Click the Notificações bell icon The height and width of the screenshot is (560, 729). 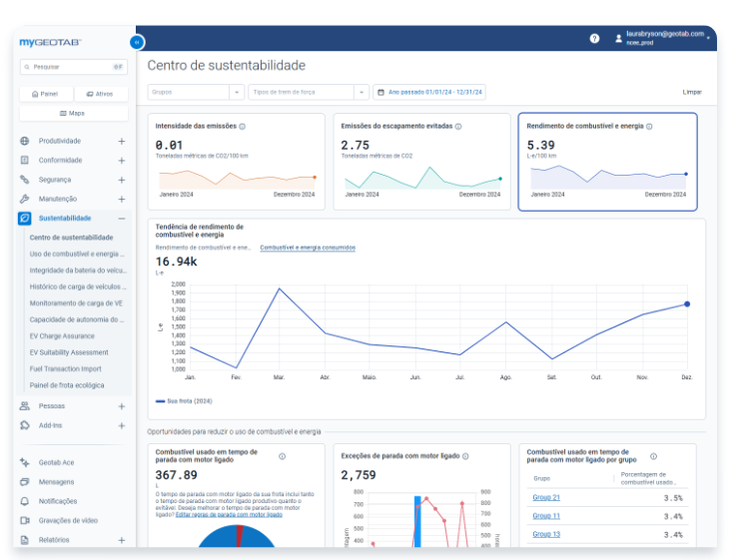pos(25,501)
